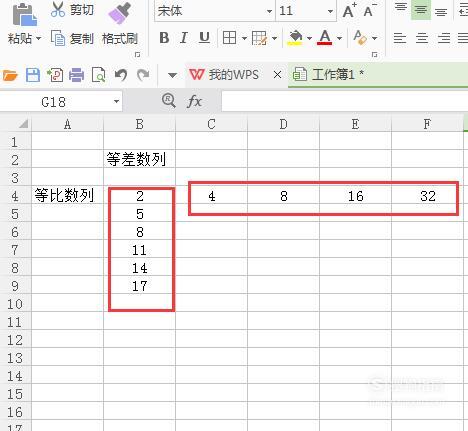Viewport: 468px width, 431px height.
Task: Click the Paste clipboard icon
Action: (24, 14)
